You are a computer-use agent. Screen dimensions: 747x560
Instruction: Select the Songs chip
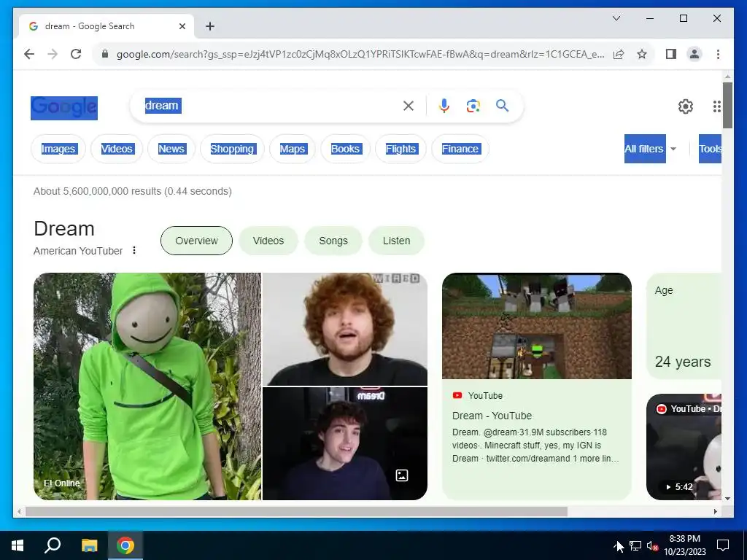tap(333, 241)
